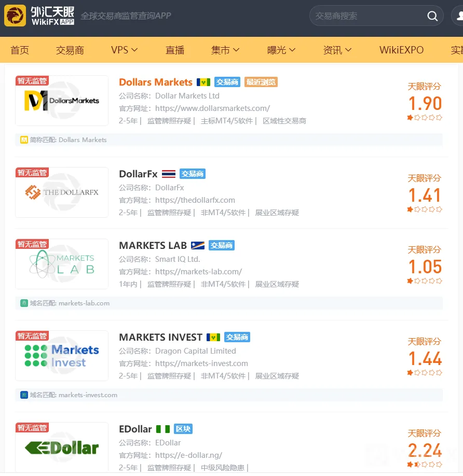Click the star rating under 1.05
Image resolution: width=463 pixels, height=476 pixels.
coord(425,281)
